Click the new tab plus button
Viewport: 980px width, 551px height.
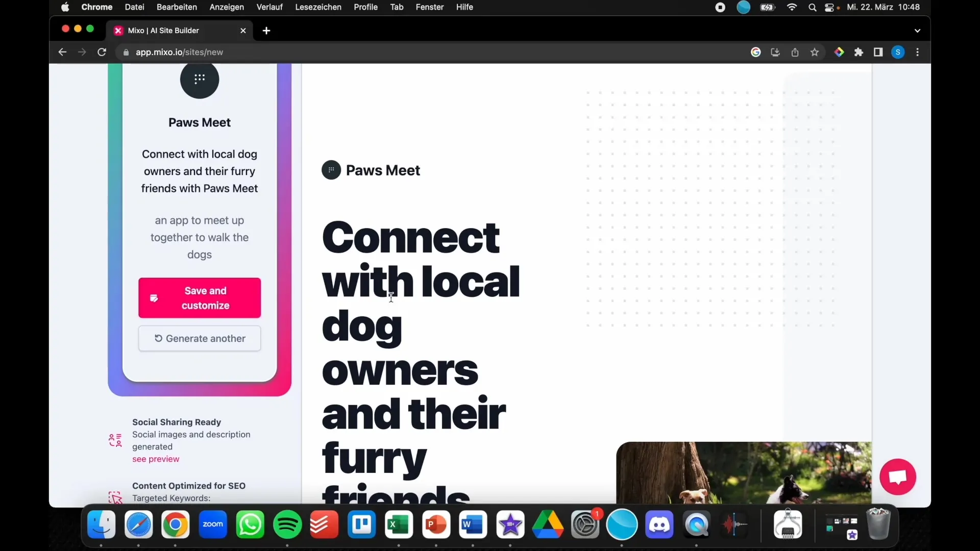(x=266, y=30)
